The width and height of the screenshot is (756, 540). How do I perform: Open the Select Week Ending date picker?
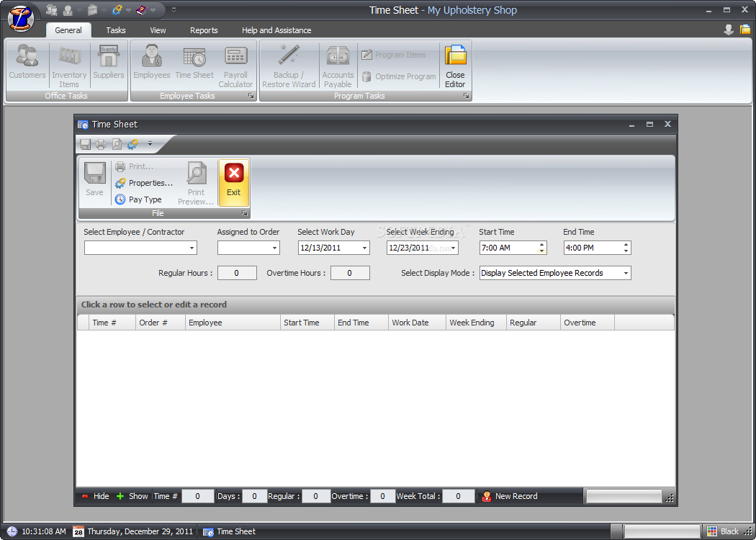tap(453, 248)
